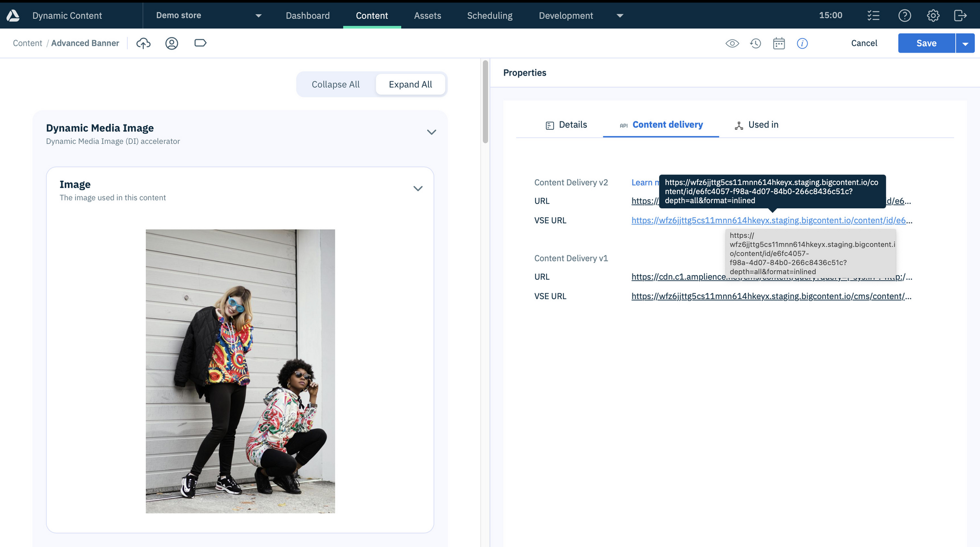980x547 pixels.
Task: Open the settings gear icon
Action: (x=933, y=16)
